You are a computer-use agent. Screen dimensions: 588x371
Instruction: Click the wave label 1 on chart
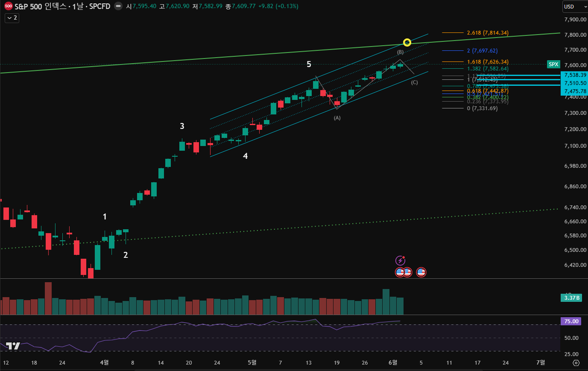[x=105, y=216]
